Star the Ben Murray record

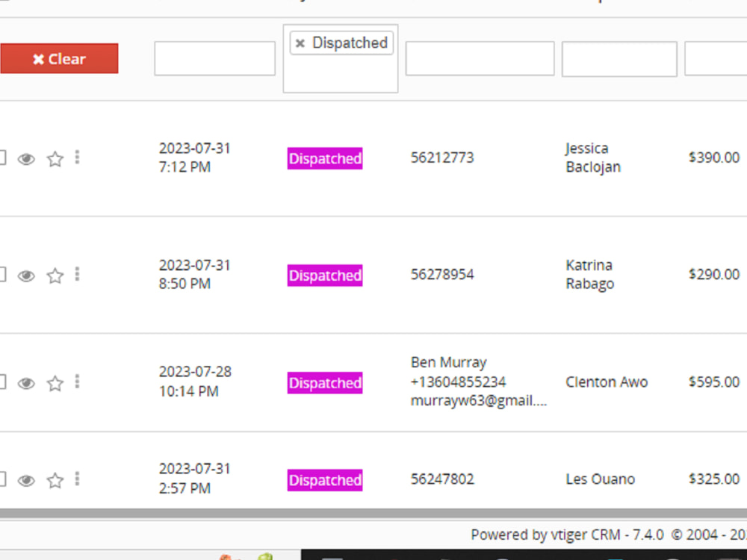55,383
